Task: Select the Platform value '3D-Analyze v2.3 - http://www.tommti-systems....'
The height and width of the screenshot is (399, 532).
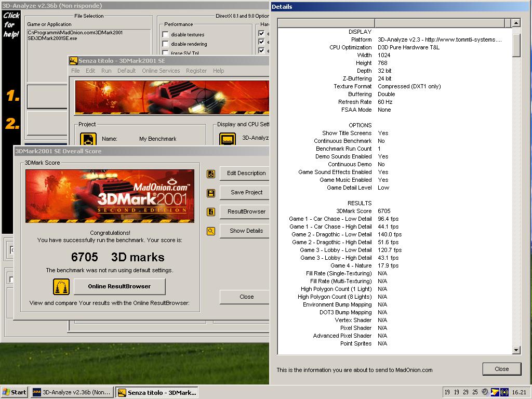Action: coord(440,39)
